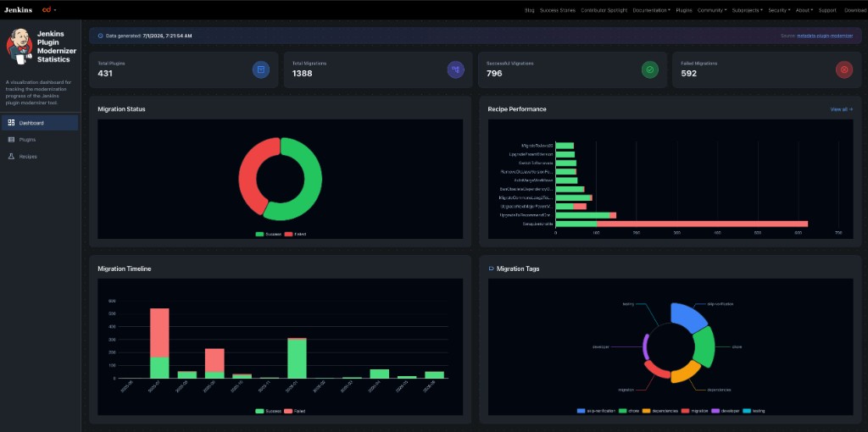
Task: Click the tall green timeline bar for 2026-01
Action: (x=297, y=358)
